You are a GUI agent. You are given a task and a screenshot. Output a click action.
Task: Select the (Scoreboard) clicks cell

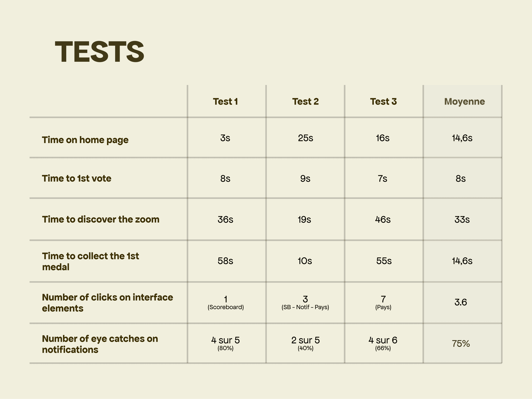click(226, 303)
